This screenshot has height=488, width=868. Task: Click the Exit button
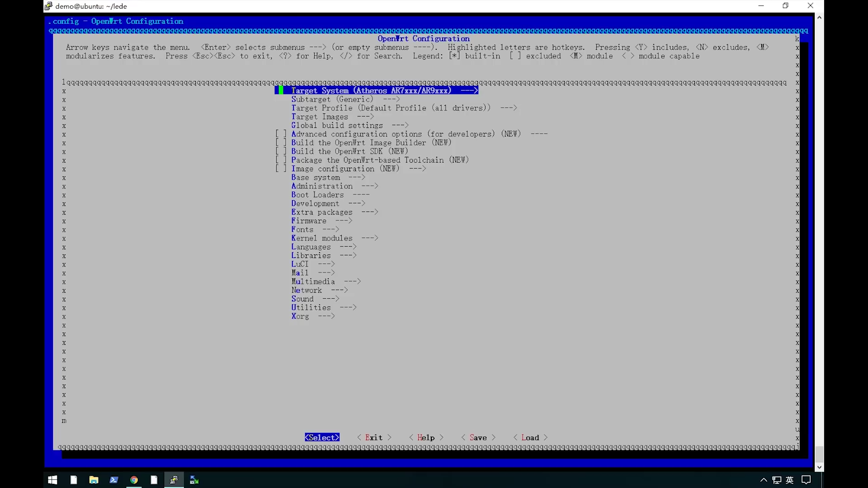click(374, 437)
